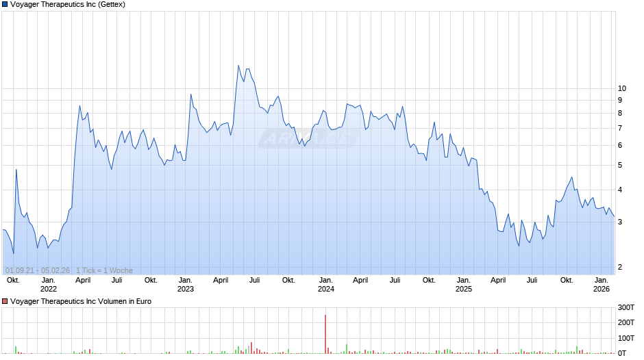Click the Jan. 2022 time axis label
Image resolution: width=644 pixels, height=360 pixels.
click(49, 285)
